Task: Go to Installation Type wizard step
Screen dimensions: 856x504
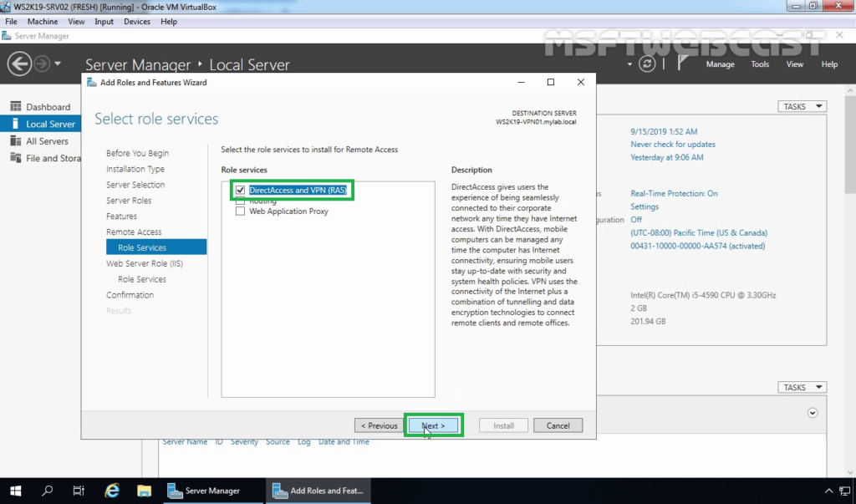Action: [x=135, y=169]
